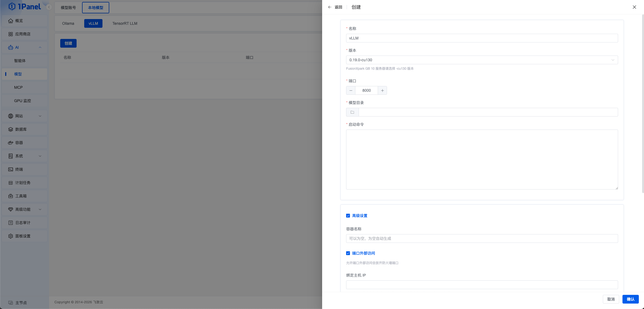644x309 pixels.
Task: Open the 容器 sidebar item
Action: (19, 143)
